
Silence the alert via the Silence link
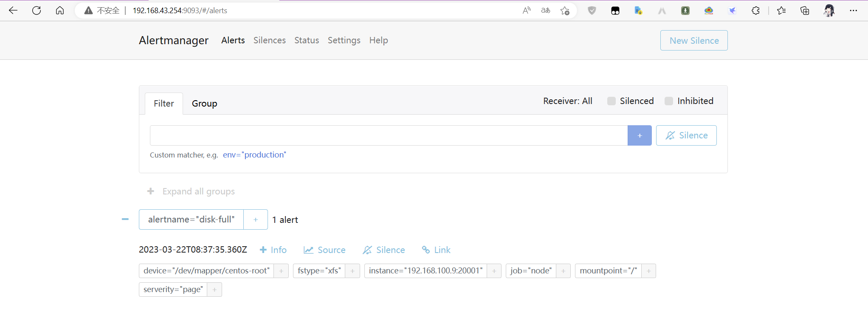pyautogui.click(x=384, y=250)
